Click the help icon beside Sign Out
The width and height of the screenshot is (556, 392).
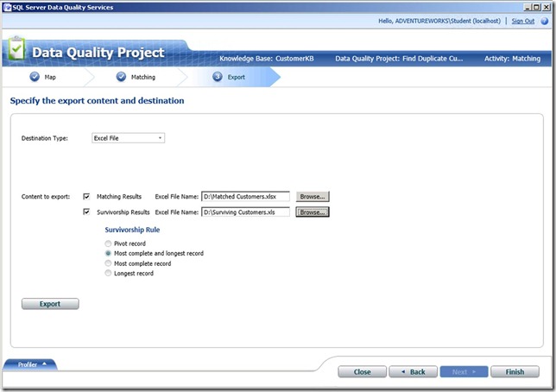(x=544, y=21)
